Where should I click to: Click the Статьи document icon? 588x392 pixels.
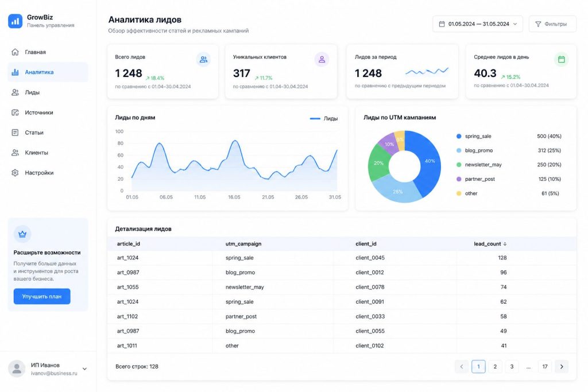pyautogui.click(x=15, y=132)
